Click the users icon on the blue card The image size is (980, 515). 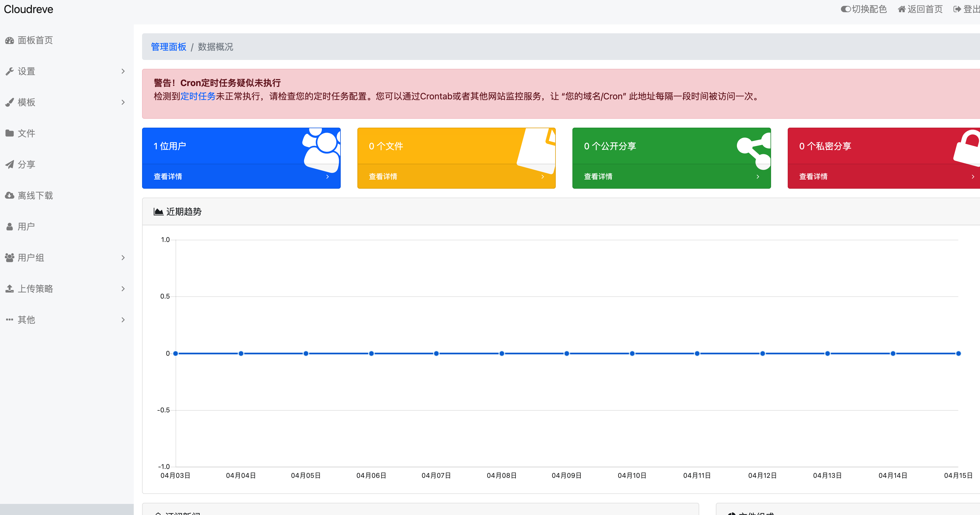point(322,150)
